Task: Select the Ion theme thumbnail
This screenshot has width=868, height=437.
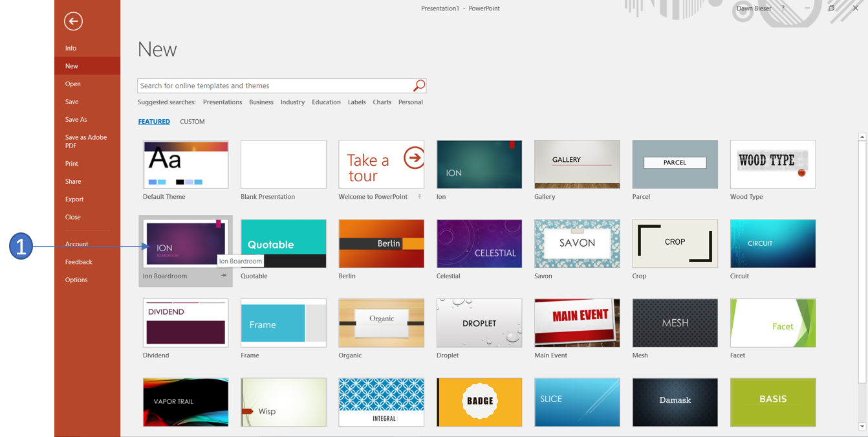Action: 479,164
